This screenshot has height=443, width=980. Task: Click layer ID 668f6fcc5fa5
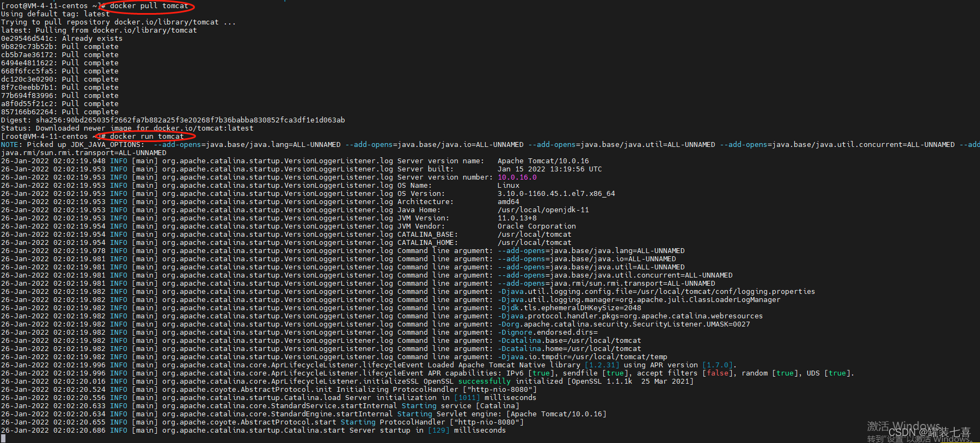click(x=27, y=71)
